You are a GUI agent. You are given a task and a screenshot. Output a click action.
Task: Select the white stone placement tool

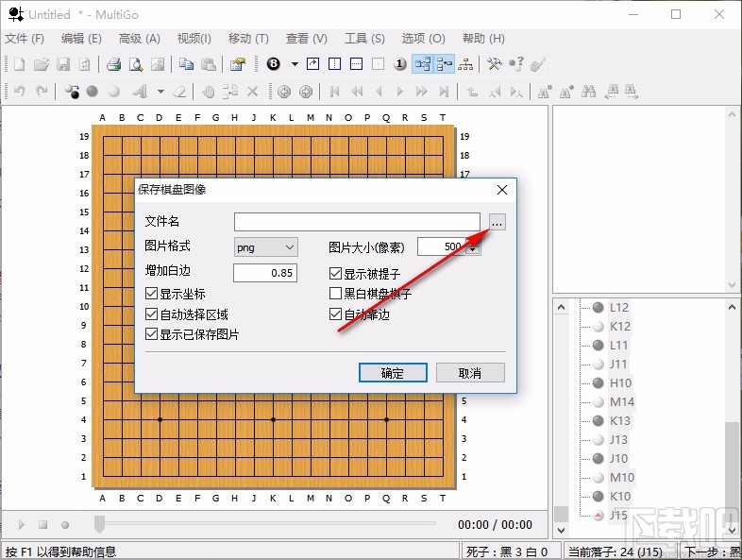click(114, 91)
